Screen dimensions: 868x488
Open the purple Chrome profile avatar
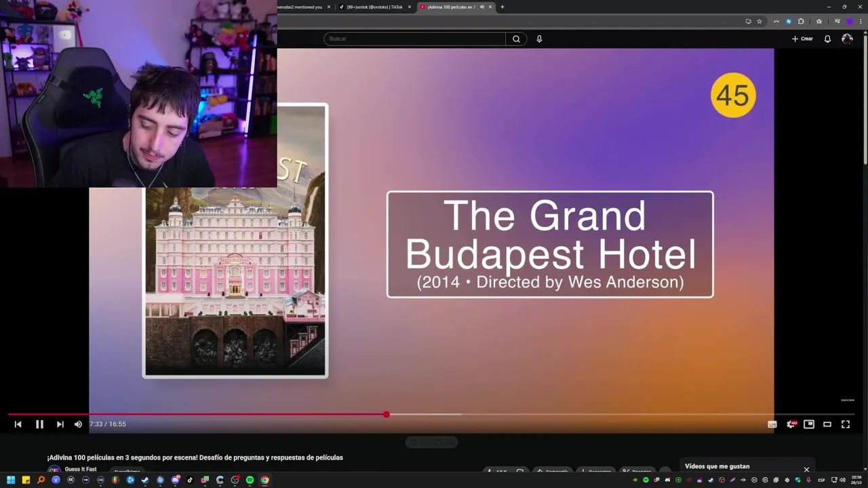coord(850,22)
